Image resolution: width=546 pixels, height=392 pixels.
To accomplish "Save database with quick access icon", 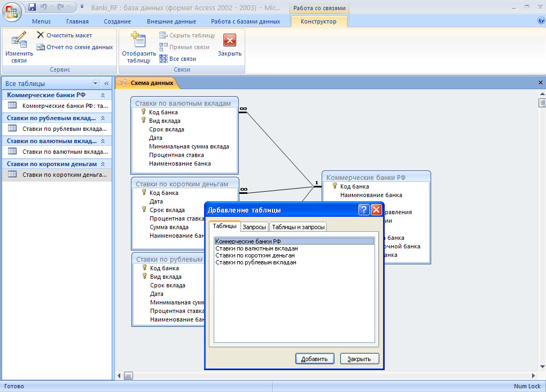I will [x=32, y=6].
